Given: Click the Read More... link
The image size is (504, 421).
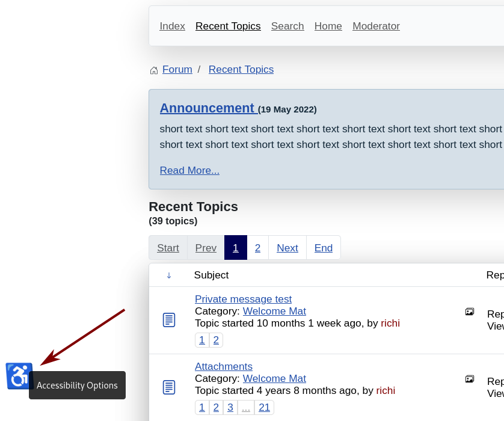Looking at the screenshot, I should pos(189,170).
